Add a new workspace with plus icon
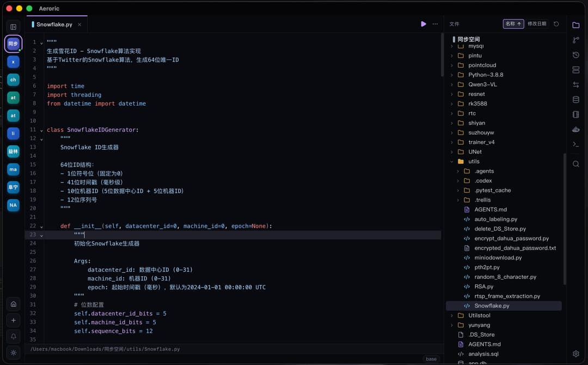588x365 pixels. pyautogui.click(x=13, y=320)
